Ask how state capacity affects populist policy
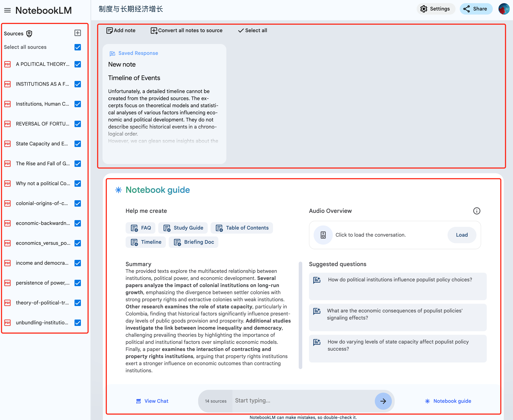Viewport: 513px width, 420px height. pos(398,349)
